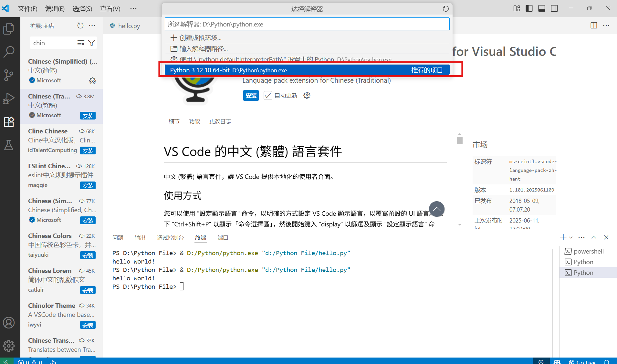617x364 pixels.
Task: Open editor more actions menu
Action: click(606, 26)
